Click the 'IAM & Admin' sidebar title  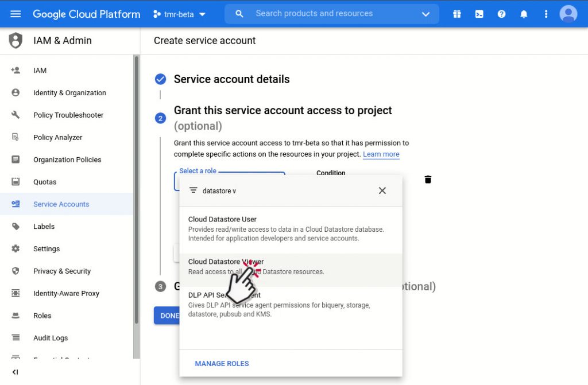[x=62, y=41]
